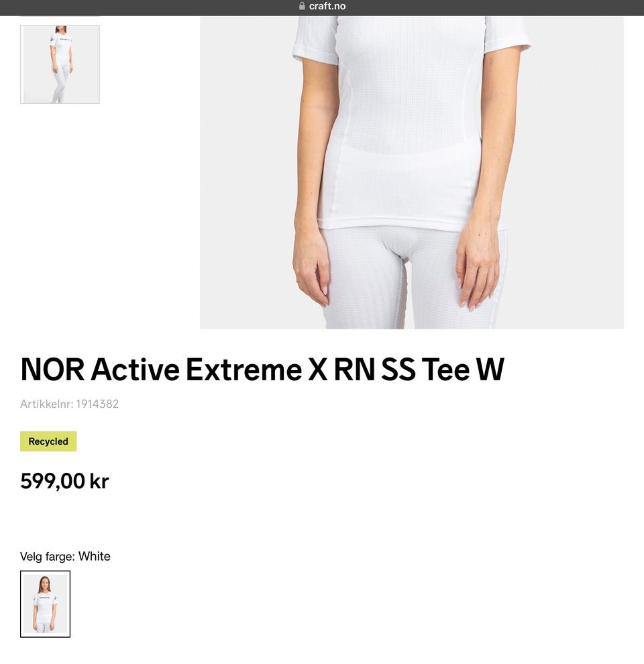644x664 pixels.
Task: Select the White color swatch thumbnail
Action: coord(46,604)
